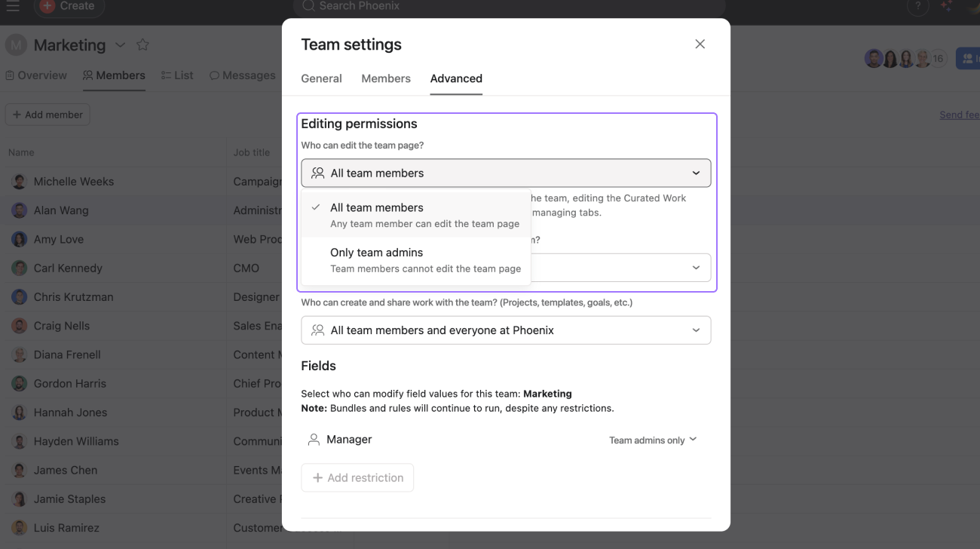This screenshot has width=980, height=549.
Task: Open Team admins only permission dropdown
Action: pos(653,440)
